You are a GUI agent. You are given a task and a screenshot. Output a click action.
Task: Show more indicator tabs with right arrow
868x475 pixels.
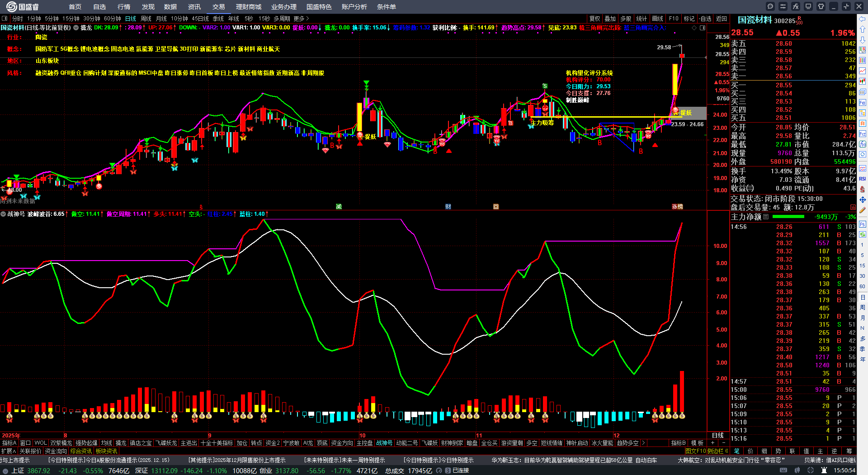[x=643, y=443]
